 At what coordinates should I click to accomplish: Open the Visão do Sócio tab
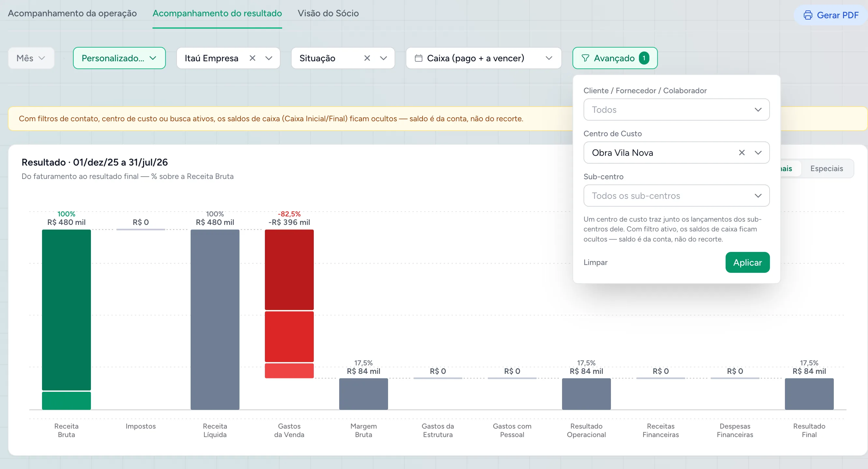328,13
